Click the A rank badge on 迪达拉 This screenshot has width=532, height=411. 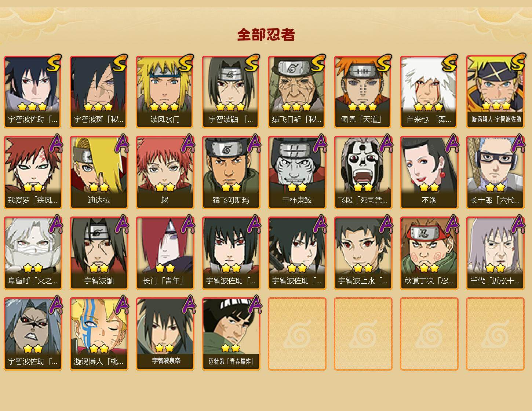click(121, 143)
